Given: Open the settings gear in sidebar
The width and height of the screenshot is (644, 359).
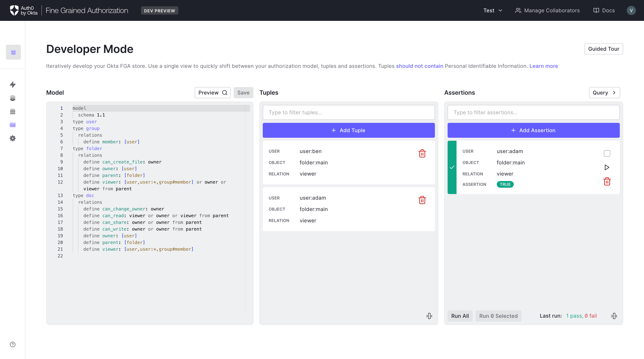Looking at the screenshot, I should coord(13,138).
